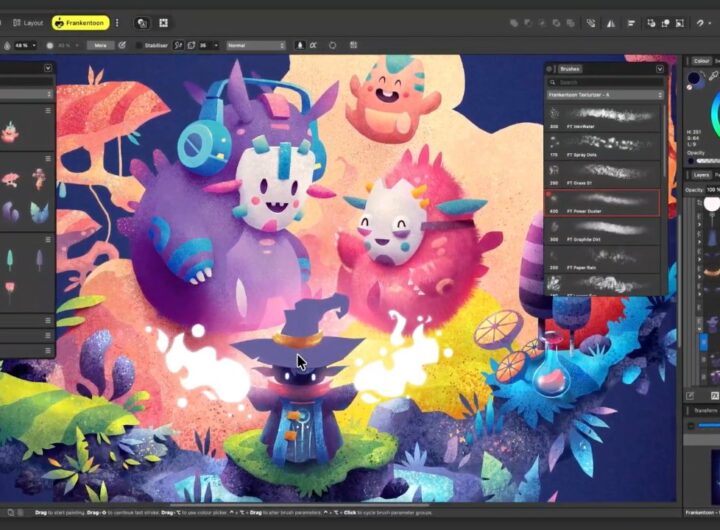Click the circle-over-square icon before the last boxed icon
This screenshot has width=720, height=530.
(665, 23)
